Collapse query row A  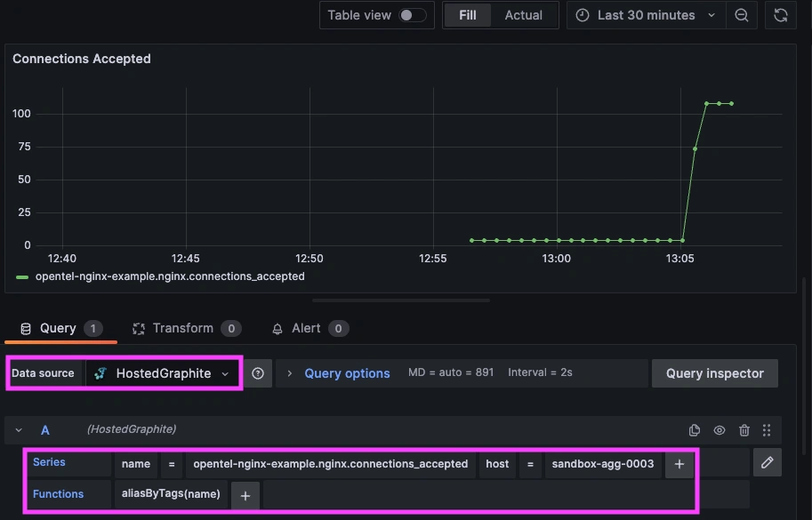pyautogui.click(x=19, y=430)
